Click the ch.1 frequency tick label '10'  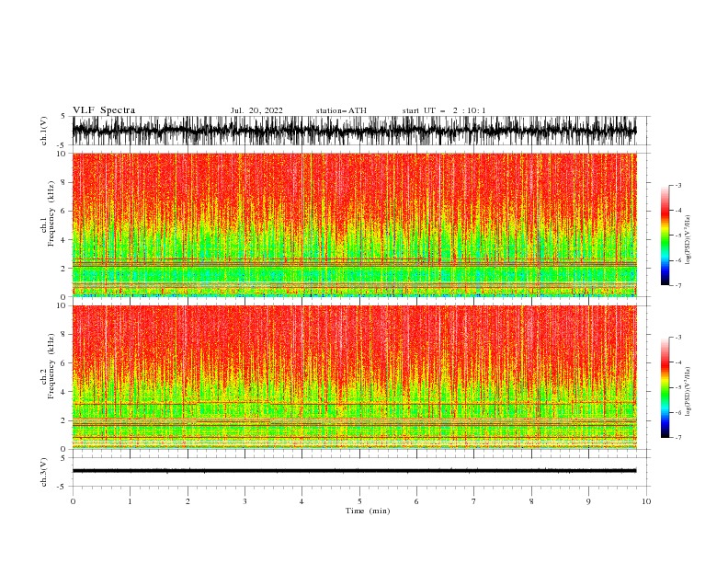point(62,154)
